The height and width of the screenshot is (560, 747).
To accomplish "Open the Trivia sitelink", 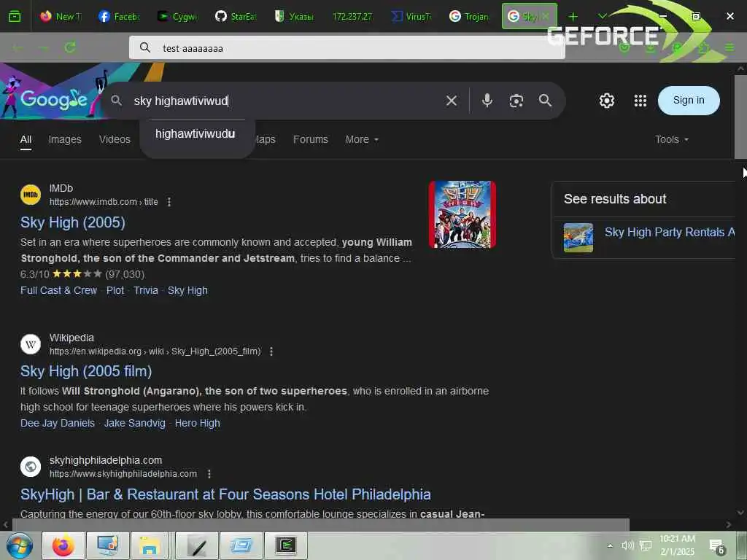I will click(146, 290).
